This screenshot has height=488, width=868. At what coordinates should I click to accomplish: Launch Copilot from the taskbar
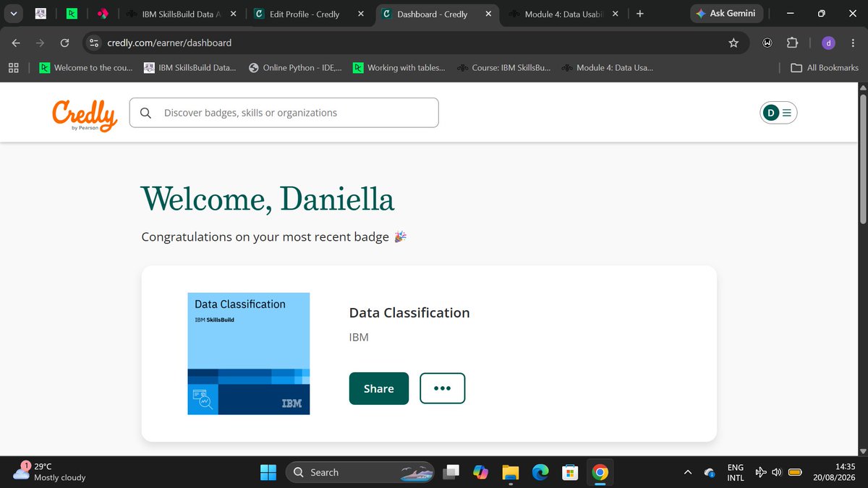coord(481,472)
